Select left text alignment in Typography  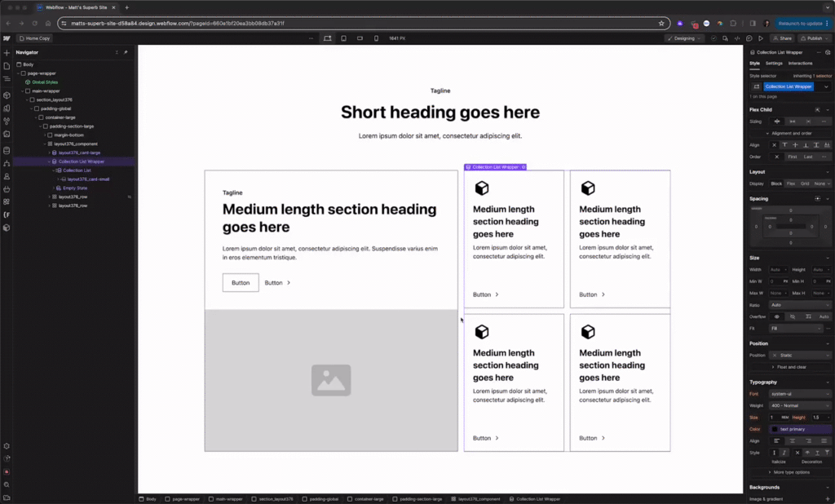coord(776,440)
